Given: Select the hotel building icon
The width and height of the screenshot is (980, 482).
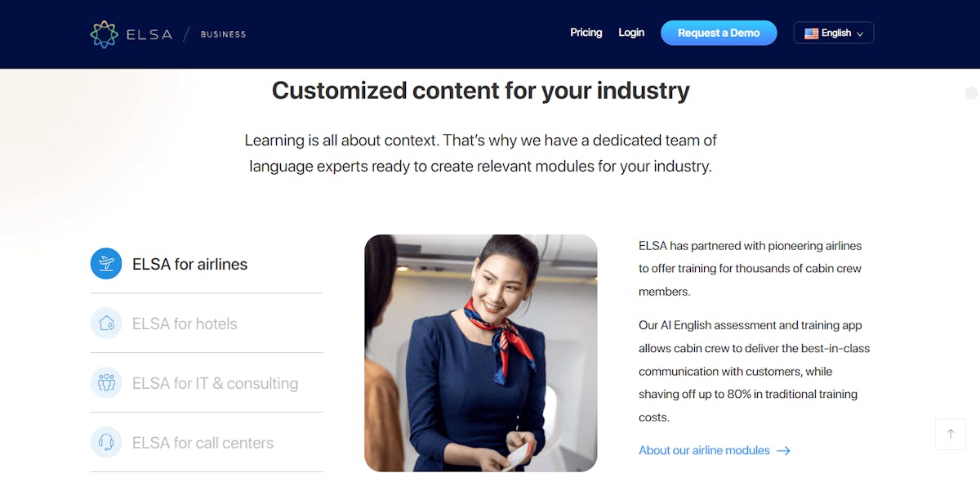Looking at the screenshot, I should [106, 324].
